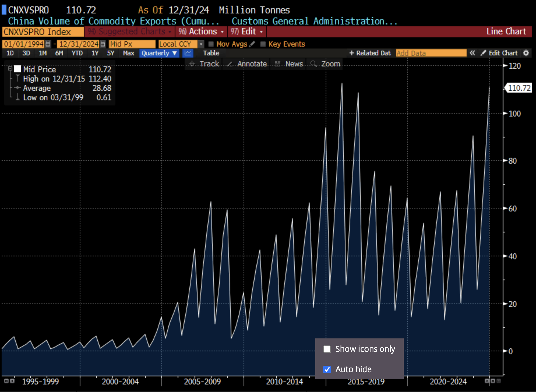This screenshot has width=536, height=392.
Task: Open the 97) Edit menu
Action: click(247, 31)
